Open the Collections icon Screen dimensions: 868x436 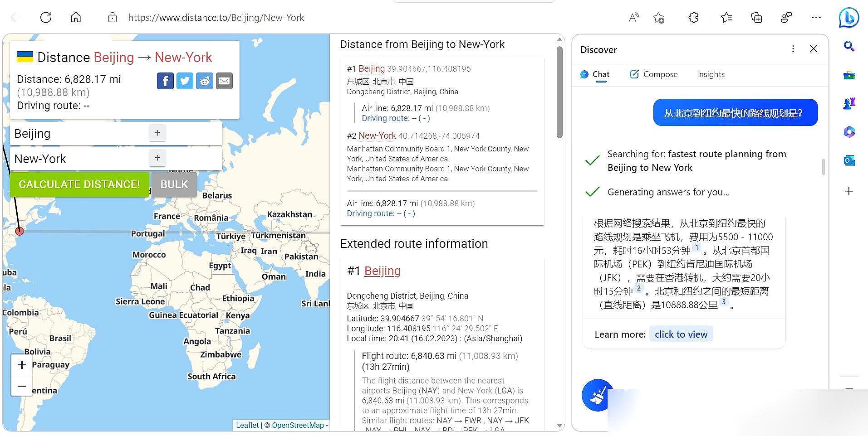click(x=756, y=18)
